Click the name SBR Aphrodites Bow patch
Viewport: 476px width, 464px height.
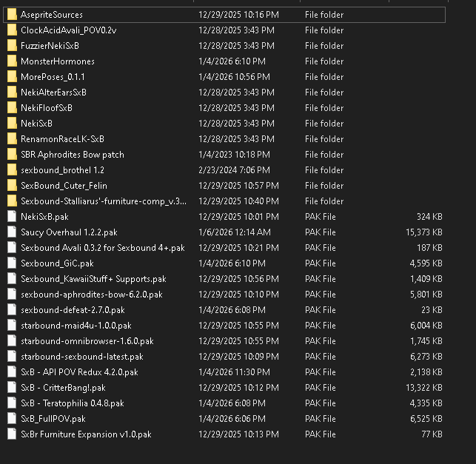(73, 155)
